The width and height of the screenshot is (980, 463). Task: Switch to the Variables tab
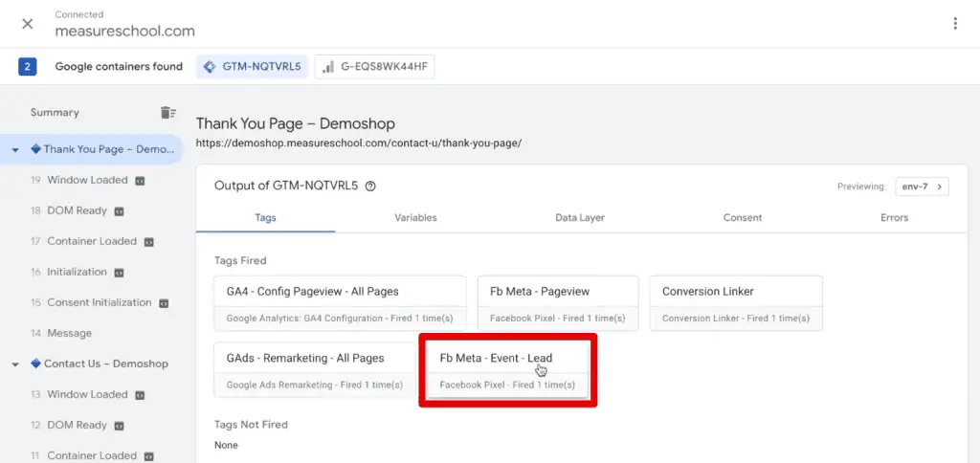tap(415, 218)
